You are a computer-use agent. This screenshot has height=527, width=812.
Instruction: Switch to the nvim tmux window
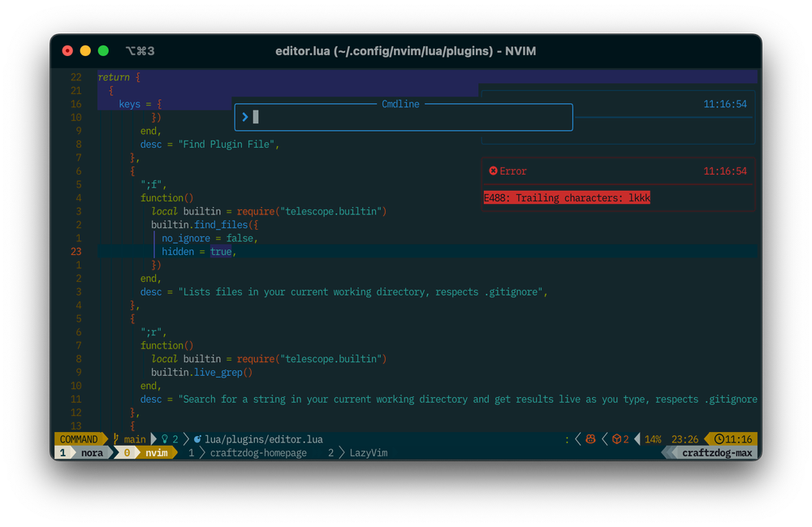[x=155, y=452]
